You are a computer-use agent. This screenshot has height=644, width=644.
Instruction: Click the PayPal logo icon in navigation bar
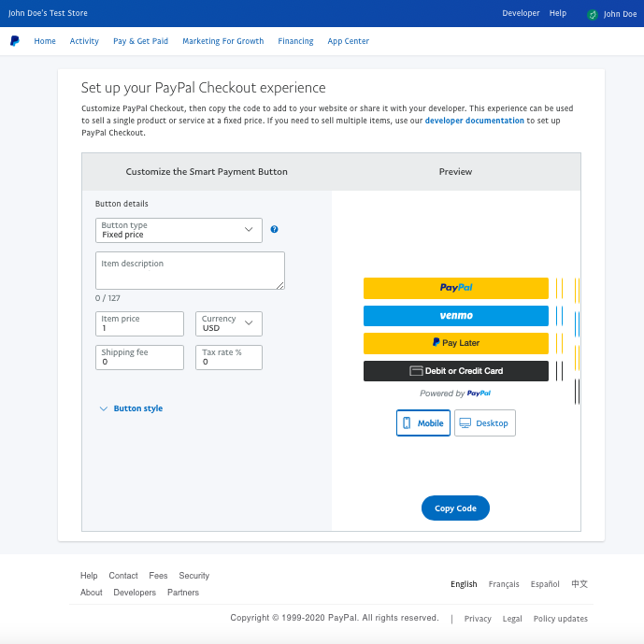click(x=15, y=41)
